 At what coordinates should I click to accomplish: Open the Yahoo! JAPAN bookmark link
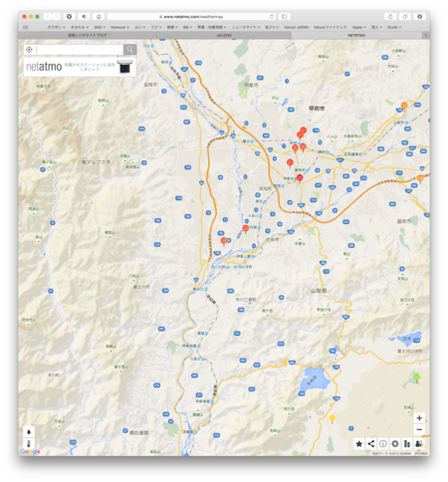tap(296, 27)
